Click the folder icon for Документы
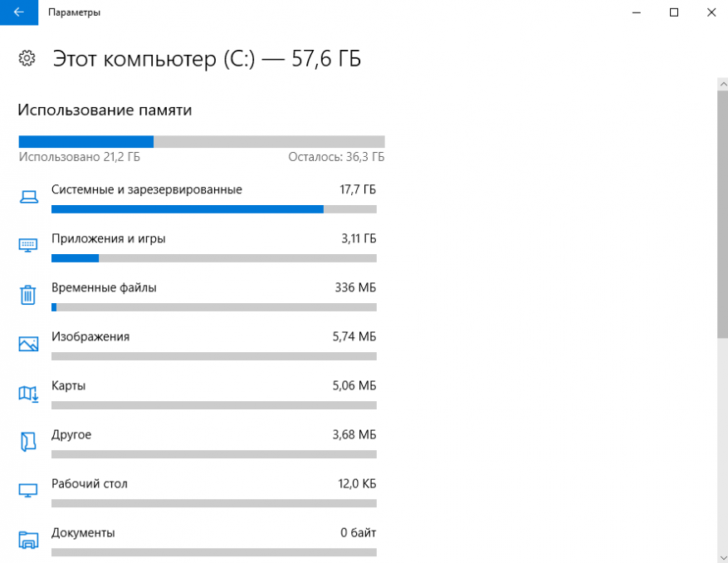Screen dimensions: 728x563 pos(28,539)
